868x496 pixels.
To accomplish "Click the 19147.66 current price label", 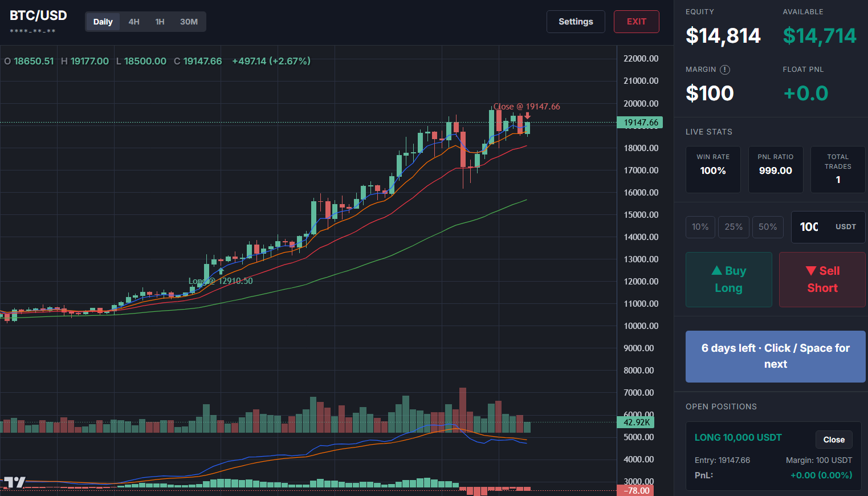I will click(641, 123).
